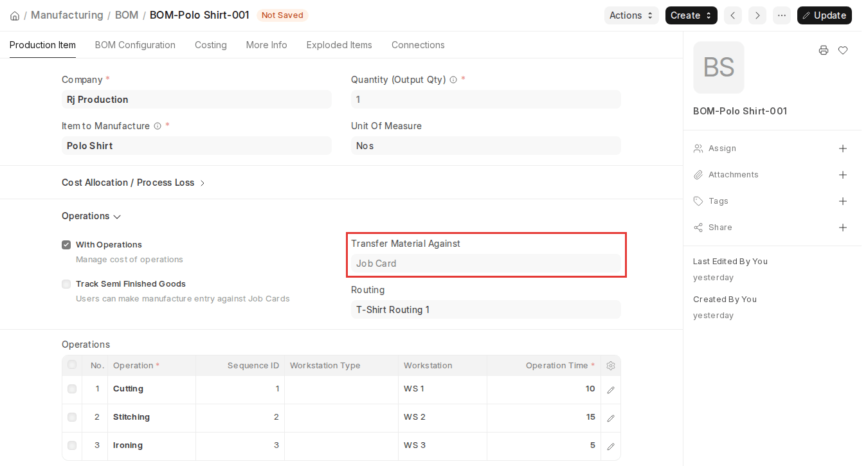Share the document with the plus icon
This screenshot has height=466, width=868.
click(x=843, y=228)
